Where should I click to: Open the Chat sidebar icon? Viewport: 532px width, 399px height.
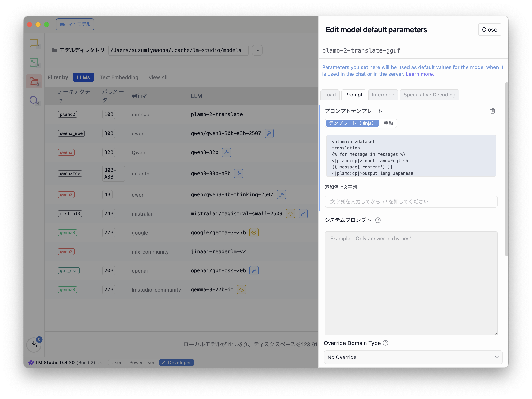tap(34, 43)
